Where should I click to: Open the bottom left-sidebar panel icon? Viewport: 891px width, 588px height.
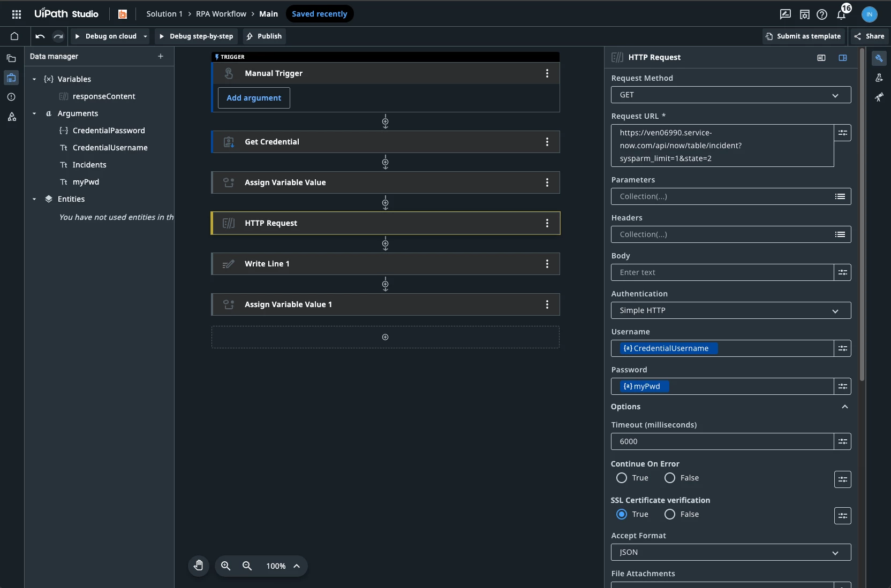11,117
